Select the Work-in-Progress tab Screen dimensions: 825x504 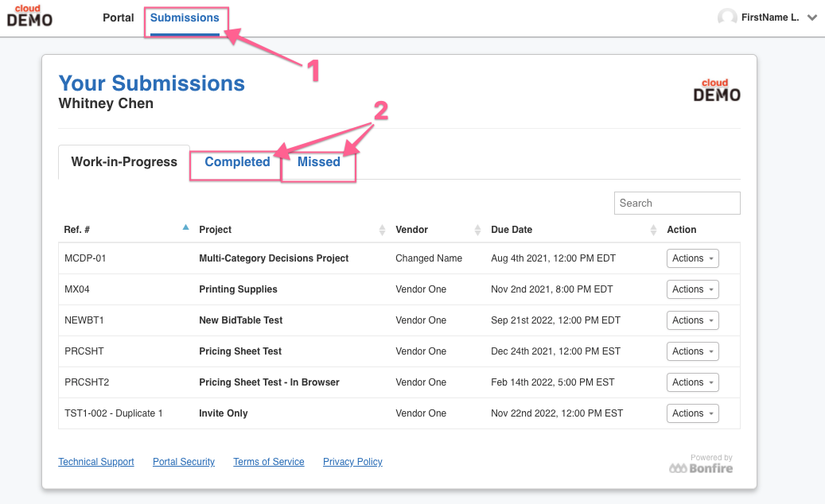[124, 162]
